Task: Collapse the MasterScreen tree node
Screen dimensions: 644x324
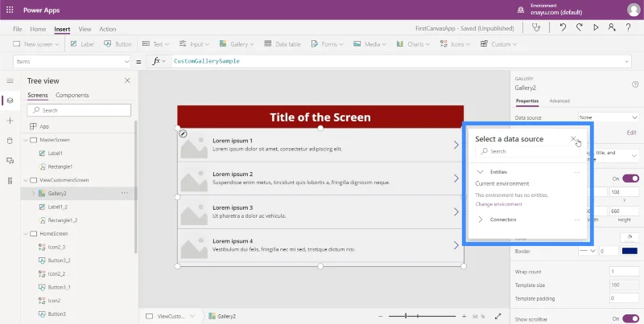Action: [x=26, y=140]
